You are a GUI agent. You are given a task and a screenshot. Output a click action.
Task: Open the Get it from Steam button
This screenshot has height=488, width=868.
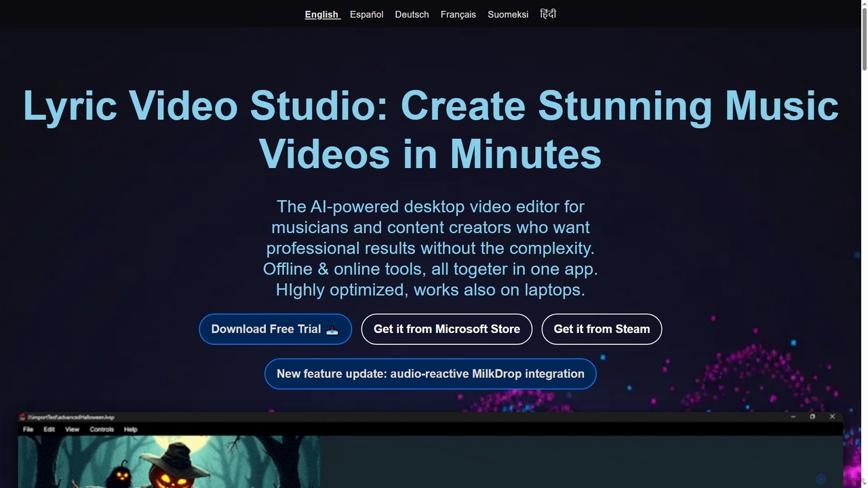(x=601, y=329)
